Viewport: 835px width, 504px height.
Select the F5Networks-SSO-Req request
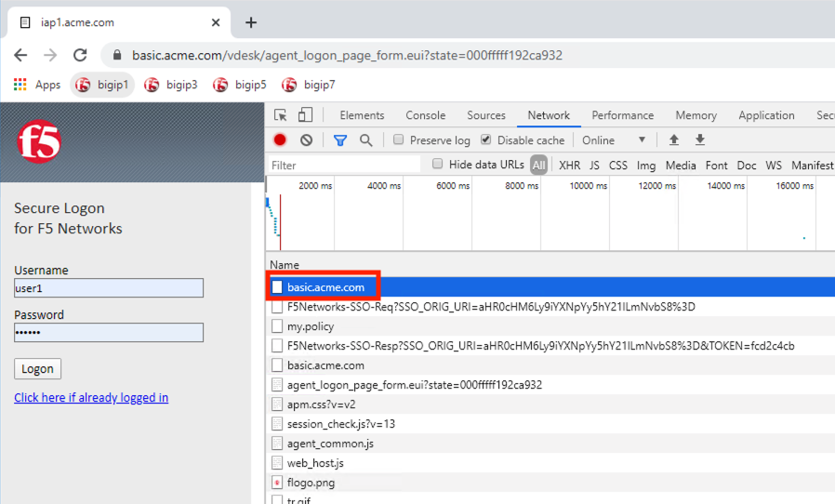tap(550, 307)
